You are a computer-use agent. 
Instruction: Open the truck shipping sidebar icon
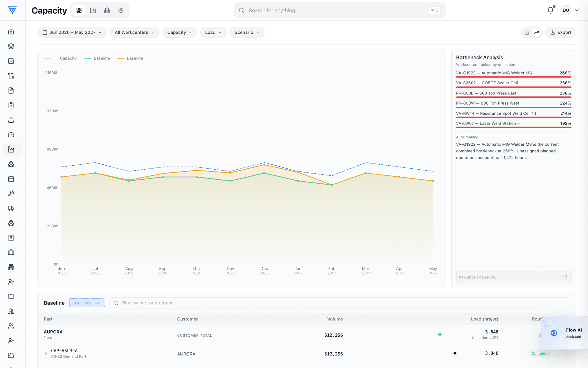pos(11,208)
